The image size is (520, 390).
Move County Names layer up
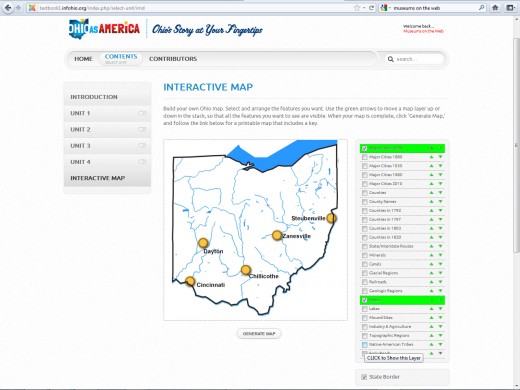(431, 202)
